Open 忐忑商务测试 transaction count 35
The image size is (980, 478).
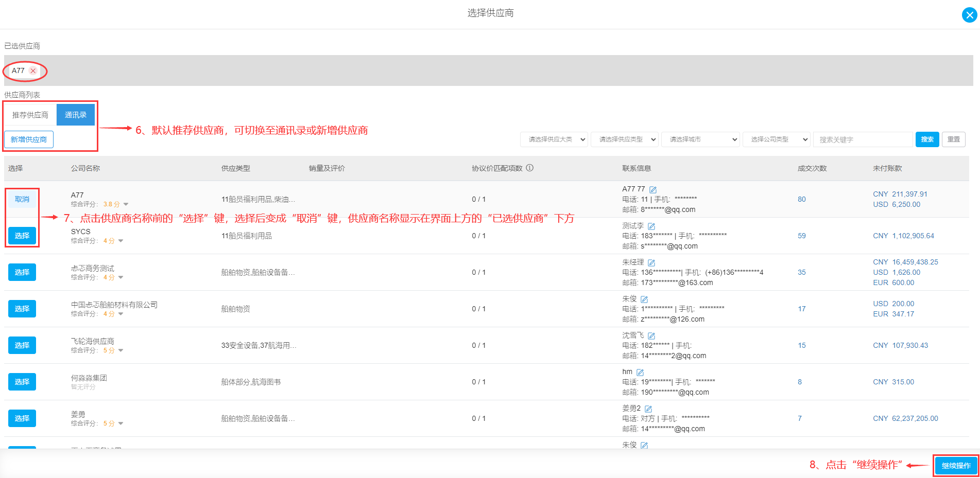802,272
